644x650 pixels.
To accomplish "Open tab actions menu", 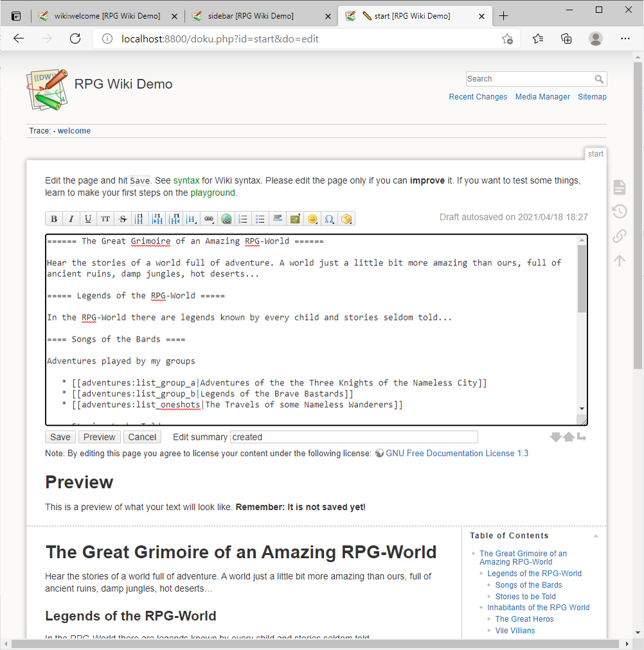I will [x=16, y=16].
